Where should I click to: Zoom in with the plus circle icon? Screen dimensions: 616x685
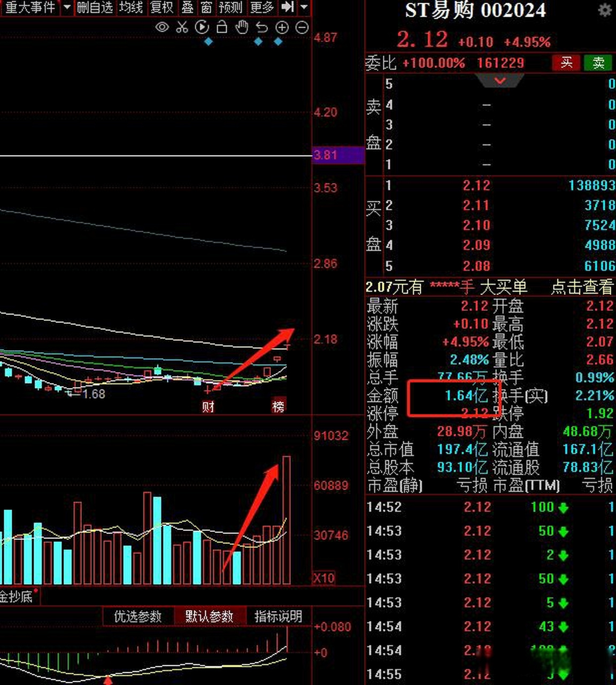[282, 27]
